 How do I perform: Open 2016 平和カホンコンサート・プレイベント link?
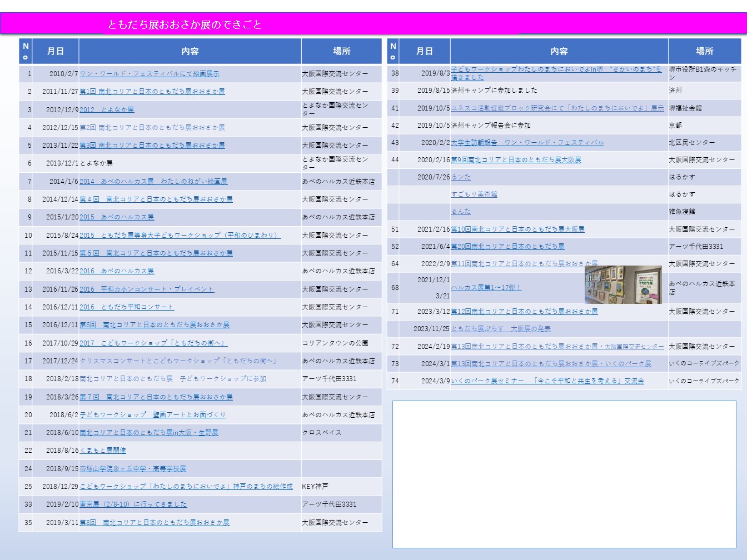click(x=146, y=289)
